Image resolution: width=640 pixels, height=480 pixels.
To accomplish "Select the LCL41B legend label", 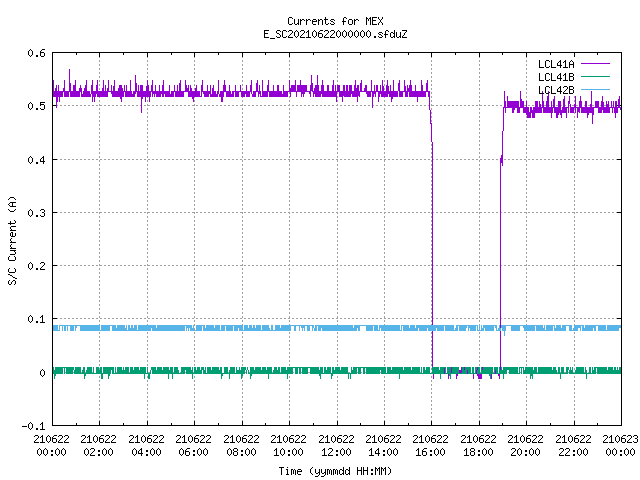I will pos(556,77).
